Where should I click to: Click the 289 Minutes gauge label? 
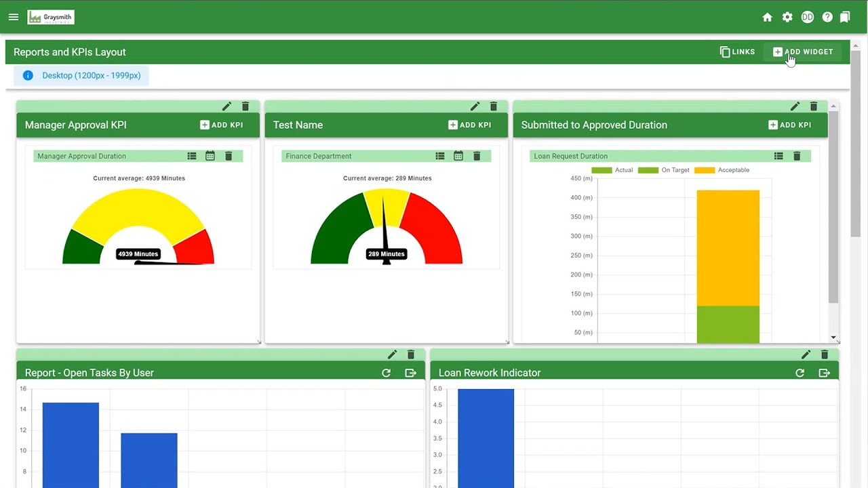tap(387, 254)
